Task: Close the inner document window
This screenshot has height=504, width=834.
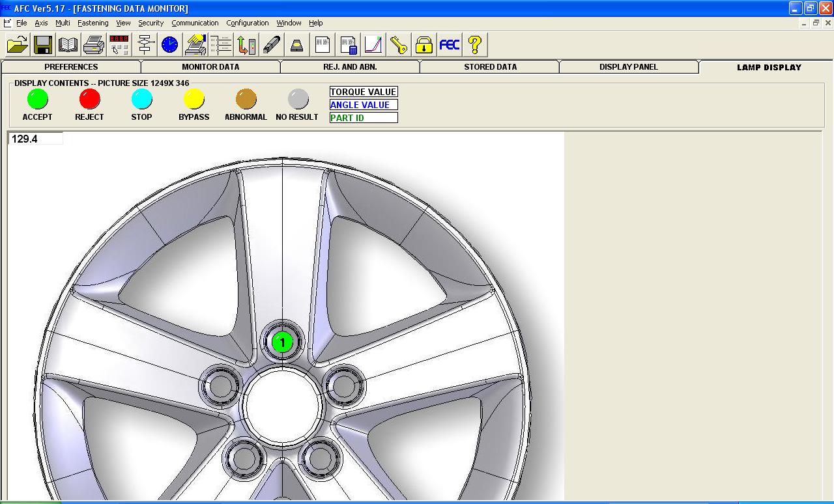Action: tap(828, 23)
